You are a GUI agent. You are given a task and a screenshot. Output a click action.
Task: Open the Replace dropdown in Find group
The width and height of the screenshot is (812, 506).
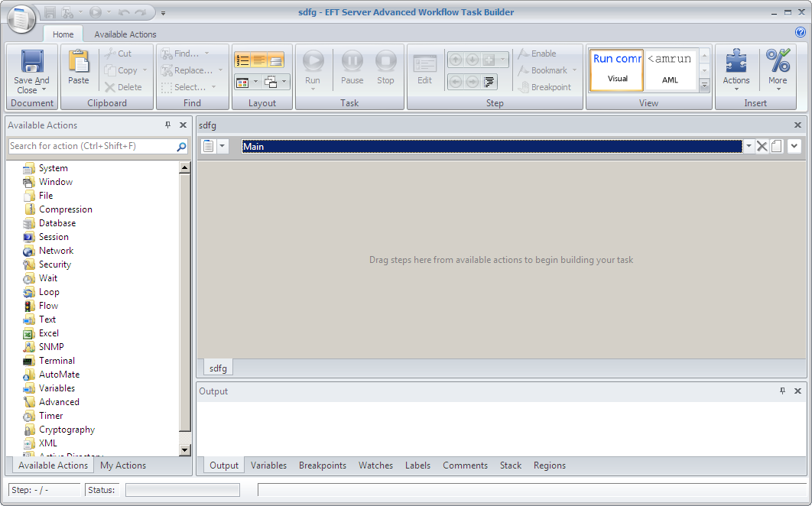221,70
